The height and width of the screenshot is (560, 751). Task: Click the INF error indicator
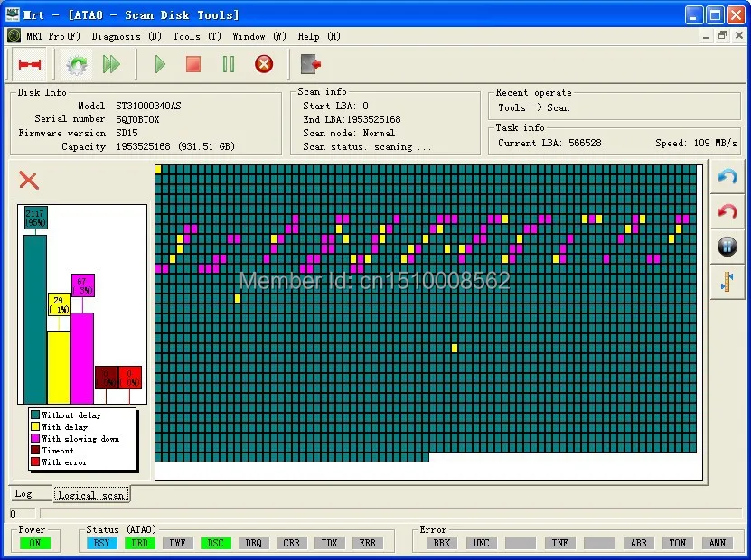point(559,543)
